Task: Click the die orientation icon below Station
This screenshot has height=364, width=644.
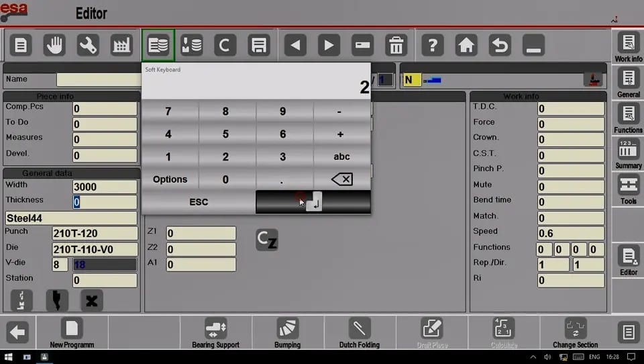Action: tap(21, 301)
